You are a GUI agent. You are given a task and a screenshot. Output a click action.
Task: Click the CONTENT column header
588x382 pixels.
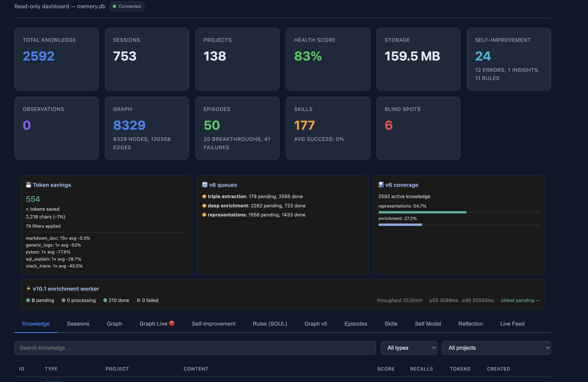tap(196, 369)
